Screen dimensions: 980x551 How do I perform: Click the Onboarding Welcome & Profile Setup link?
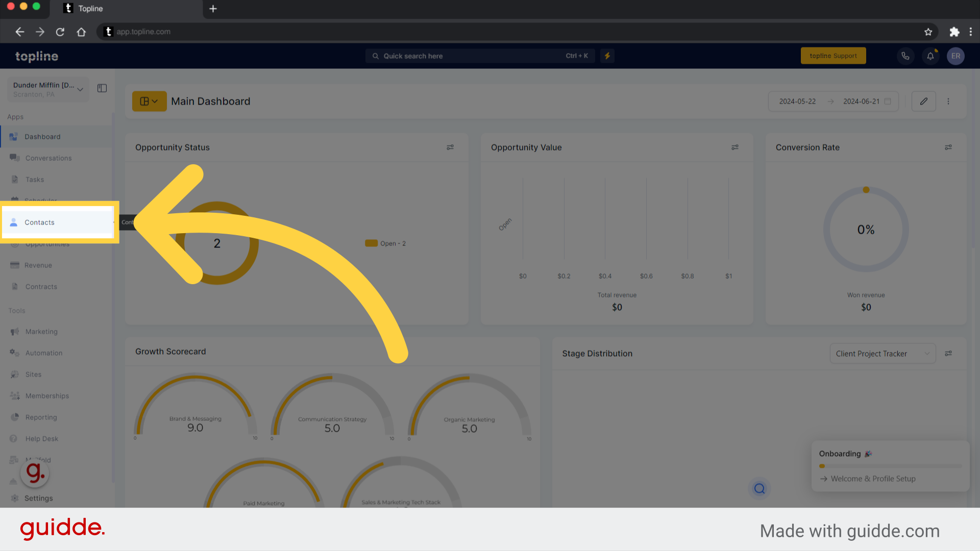coord(873,479)
